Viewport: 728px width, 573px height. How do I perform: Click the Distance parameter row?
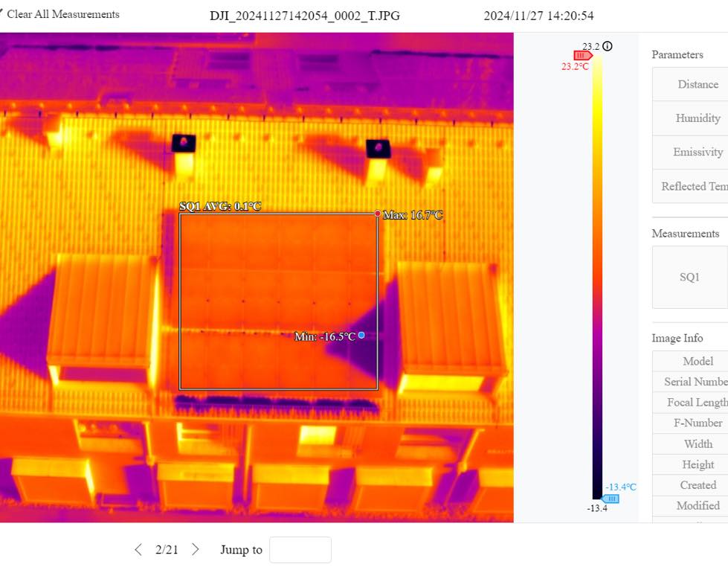click(x=690, y=84)
